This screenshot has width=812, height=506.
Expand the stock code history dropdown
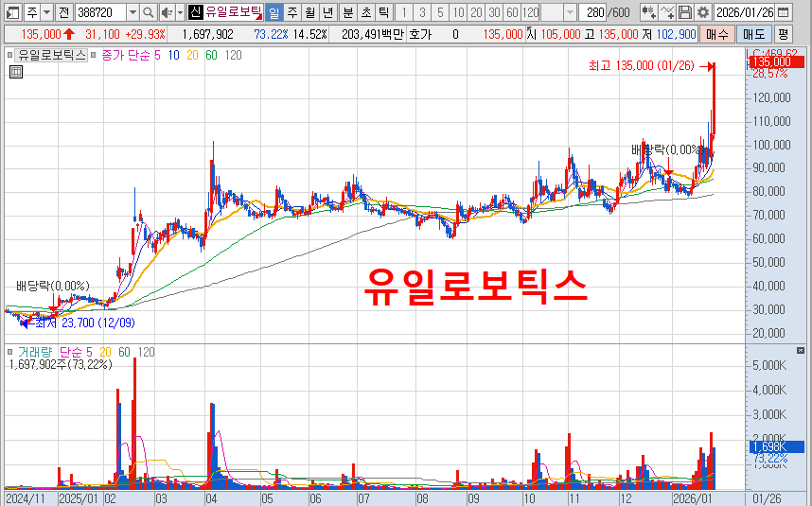pyautogui.click(x=132, y=12)
